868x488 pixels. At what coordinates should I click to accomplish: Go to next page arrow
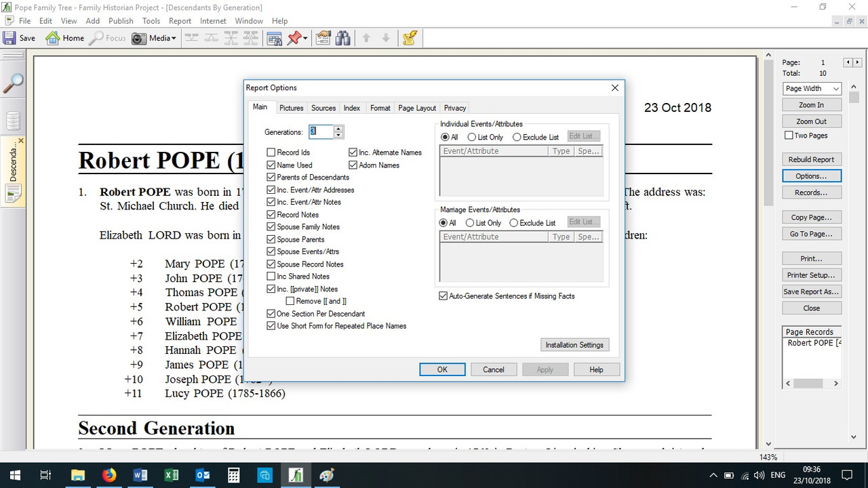click(x=856, y=62)
